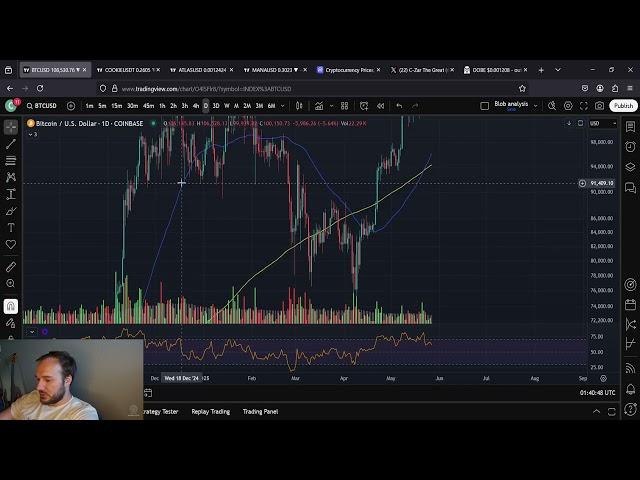Switch to the MANAUSD browser tab

[270, 70]
